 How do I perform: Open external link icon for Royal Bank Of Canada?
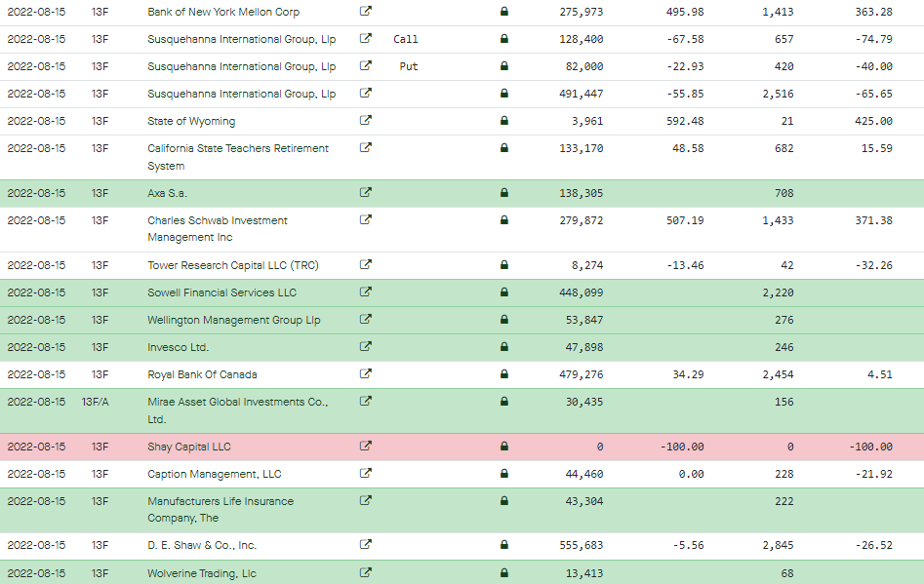tap(365, 373)
